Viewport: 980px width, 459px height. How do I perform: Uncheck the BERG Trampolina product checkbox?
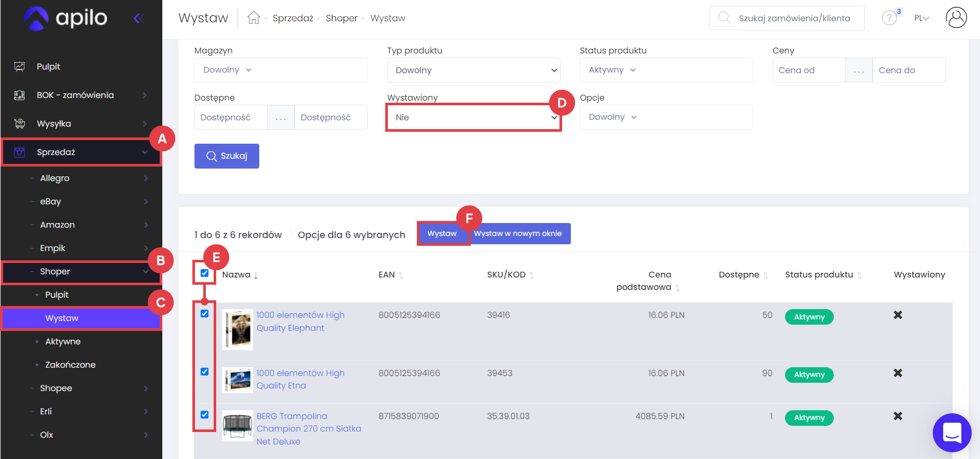click(x=204, y=415)
